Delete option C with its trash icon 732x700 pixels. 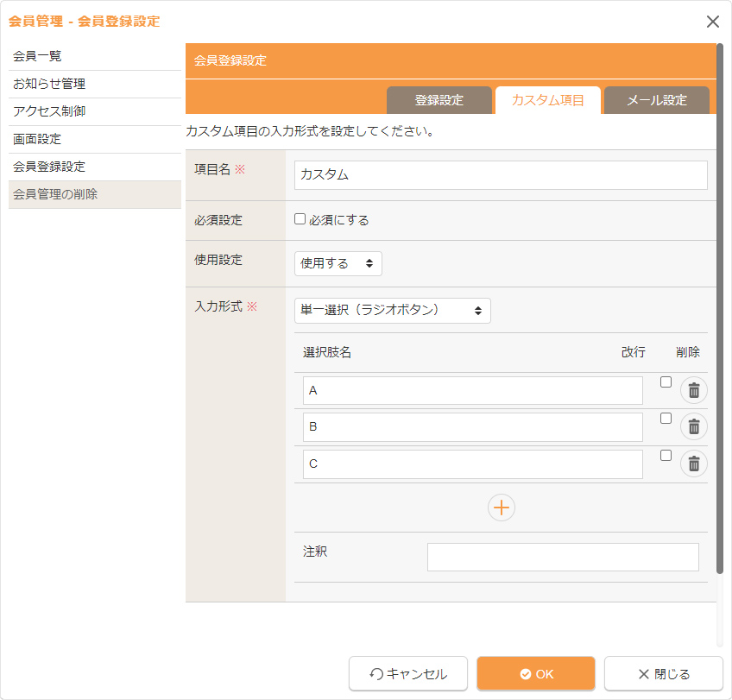coord(693,464)
